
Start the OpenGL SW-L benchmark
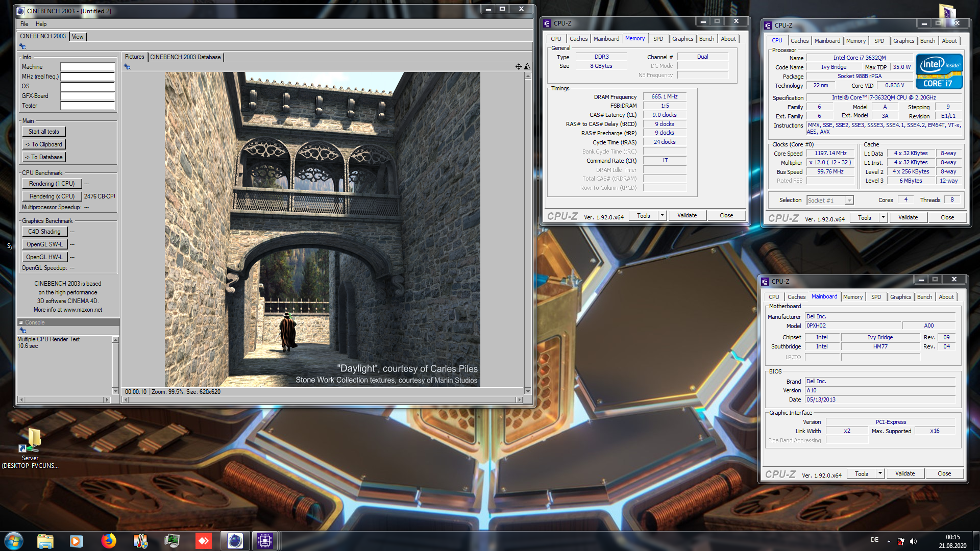pyautogui.click(x=44, y=244)
